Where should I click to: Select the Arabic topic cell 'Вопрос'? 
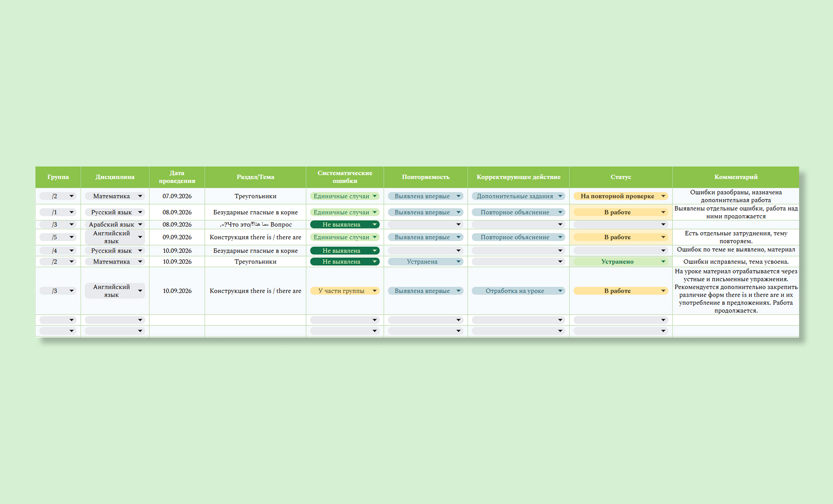pyautogui.click(x=255, y=224)
